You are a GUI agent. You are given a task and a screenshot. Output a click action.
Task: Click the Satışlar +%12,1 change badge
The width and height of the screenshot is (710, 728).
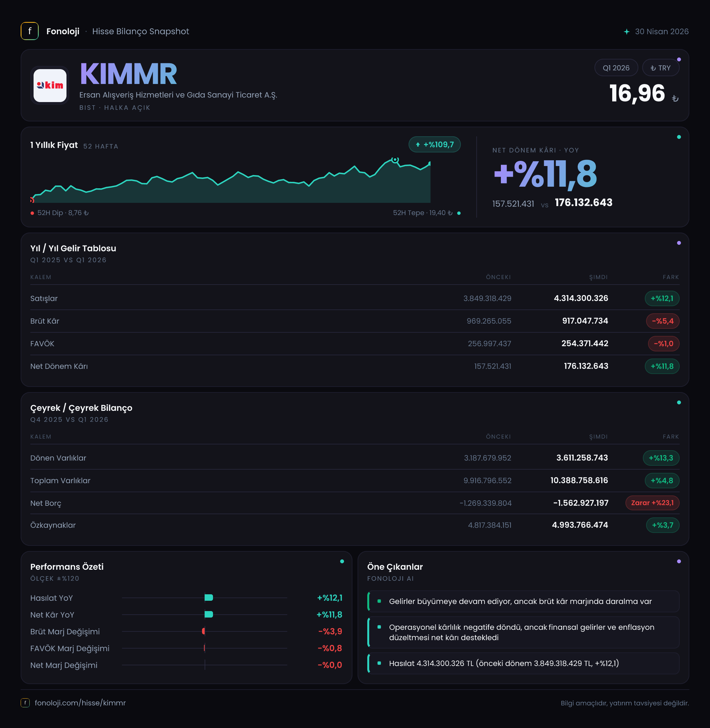(662, 298)
